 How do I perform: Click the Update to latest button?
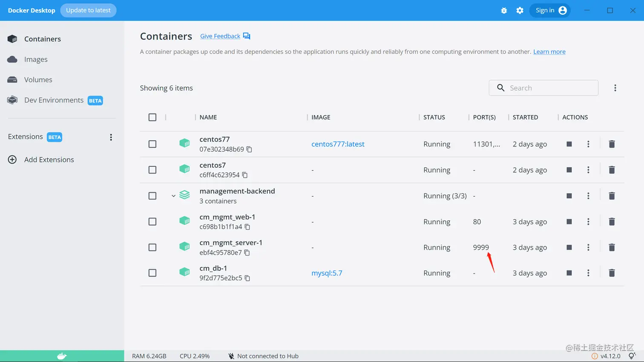click(x=88, y=10)
